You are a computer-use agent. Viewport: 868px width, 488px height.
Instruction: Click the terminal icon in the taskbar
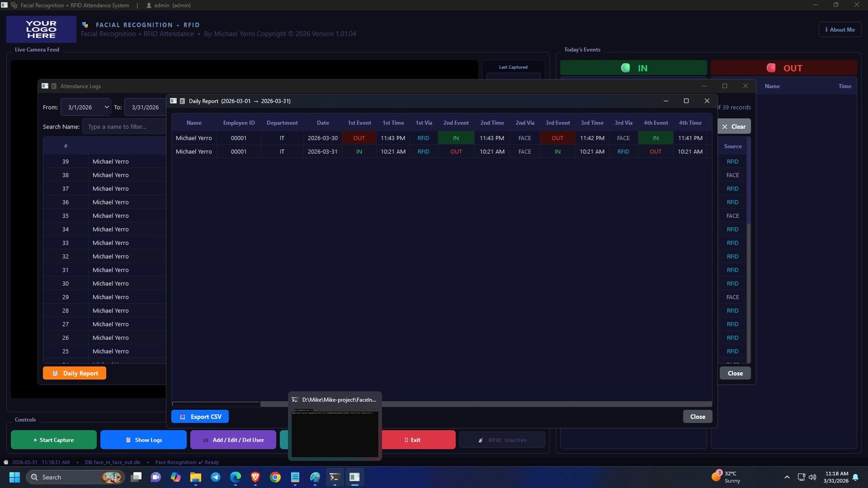point(334,477)
